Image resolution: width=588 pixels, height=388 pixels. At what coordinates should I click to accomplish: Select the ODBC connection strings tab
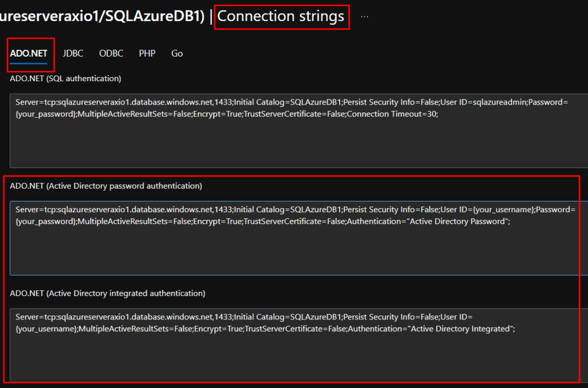[x=111, y=53]
